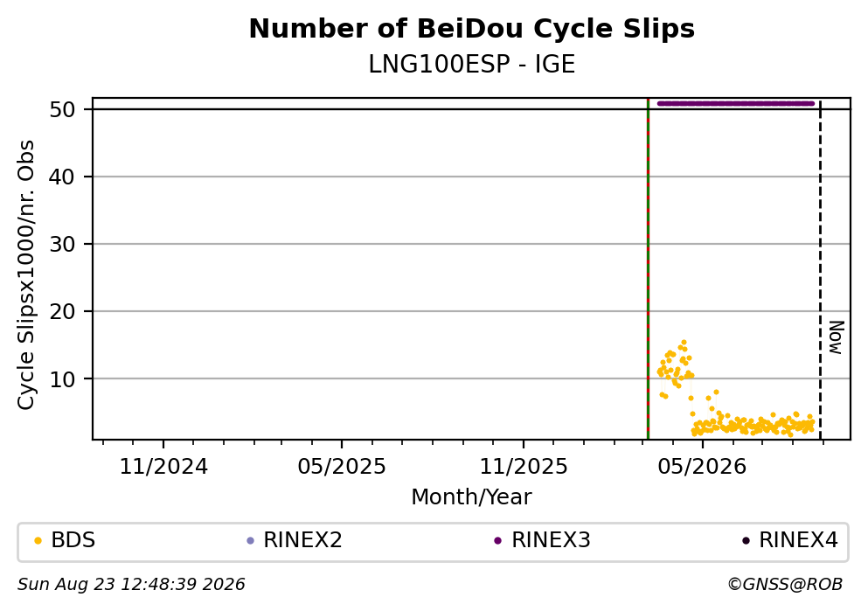Click the 11/2025 x-axis tick label
Image resolution: width=868 pixels, height=611 pixels.
523,467
